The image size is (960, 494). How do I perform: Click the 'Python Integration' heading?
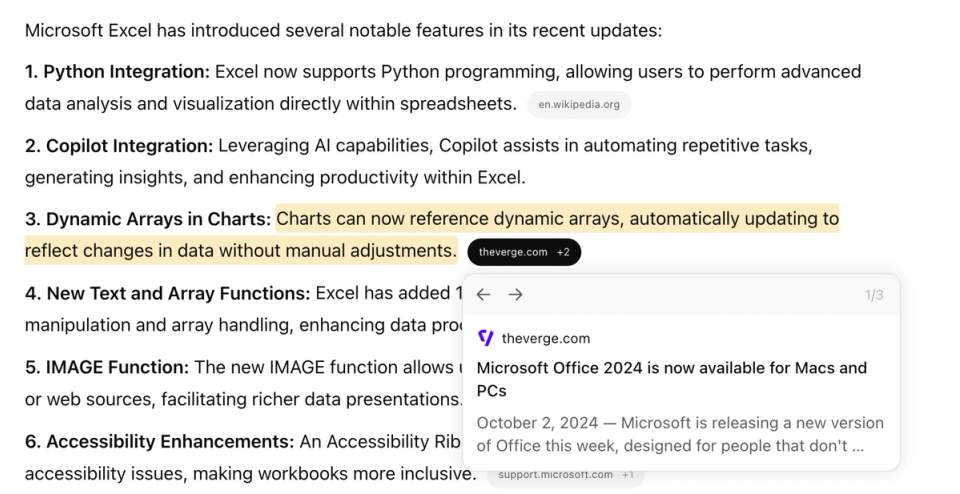126,72
